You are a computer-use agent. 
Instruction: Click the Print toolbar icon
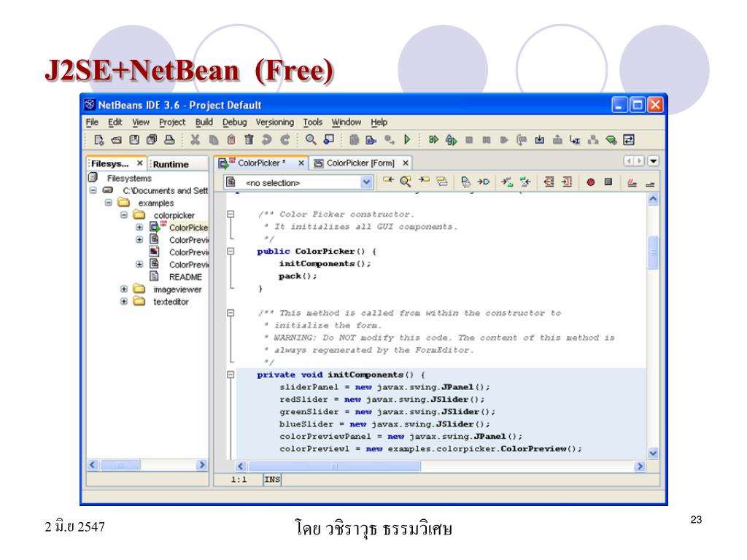[169, 139]
